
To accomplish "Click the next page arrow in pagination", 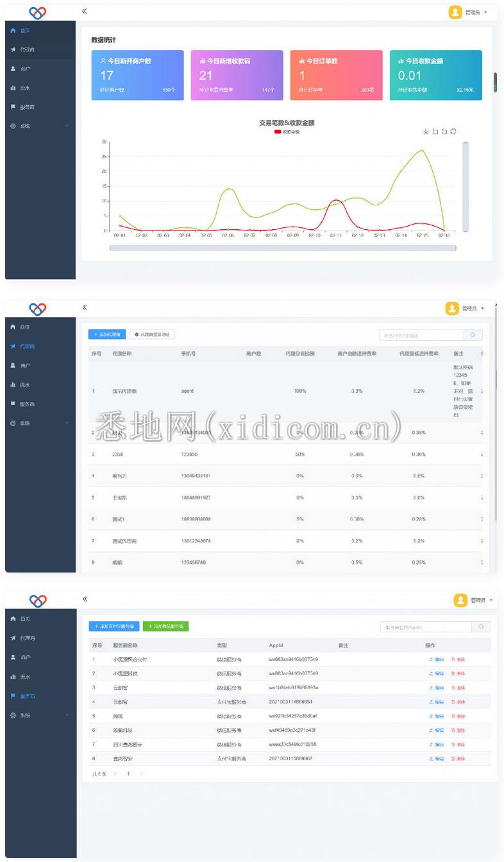I will pyautogui.click(x=142, y=774).
